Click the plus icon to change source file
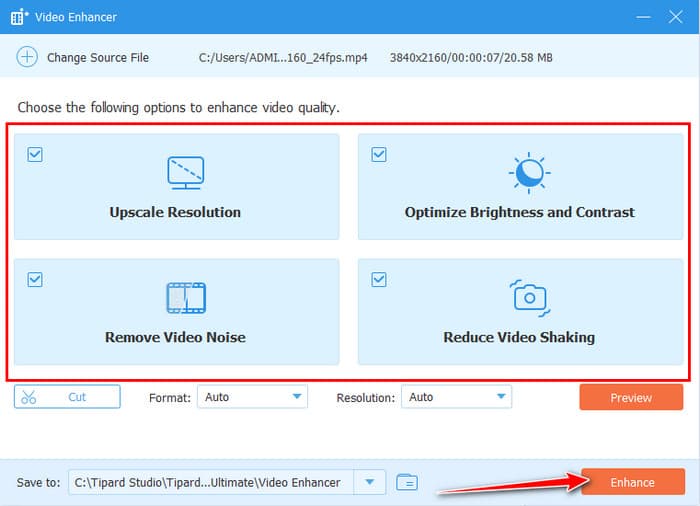Image resolution: width=700 pixels, height=506 pixels. [x=26, y=57]
